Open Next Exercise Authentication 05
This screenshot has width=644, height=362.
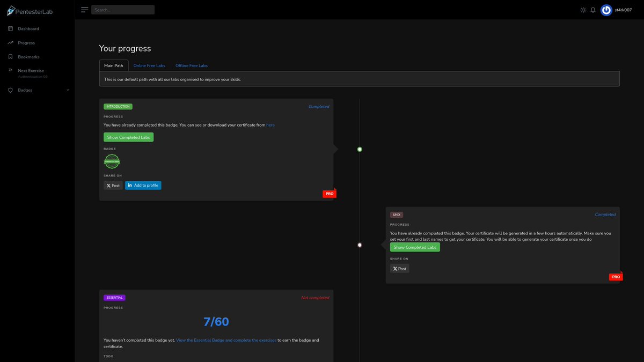click(32, 73)
